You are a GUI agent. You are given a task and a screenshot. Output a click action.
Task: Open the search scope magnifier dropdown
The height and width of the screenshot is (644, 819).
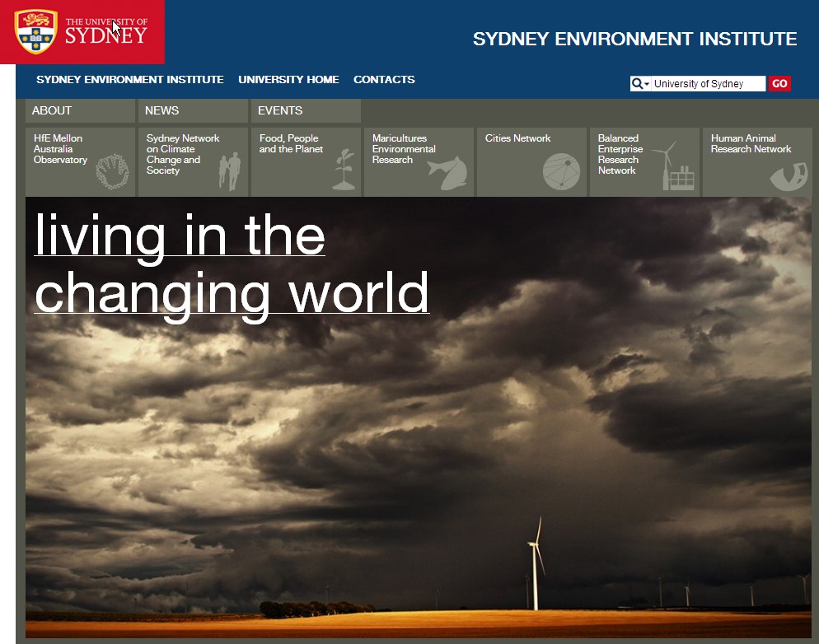pyautogui.click(x=640, y=84)
